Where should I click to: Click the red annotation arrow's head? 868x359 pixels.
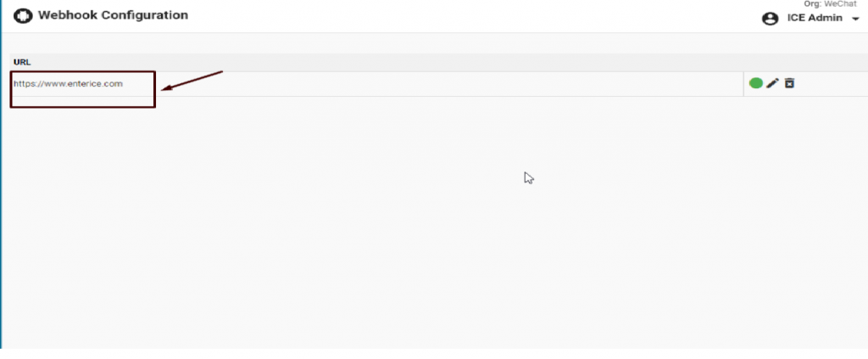(165, 88)
